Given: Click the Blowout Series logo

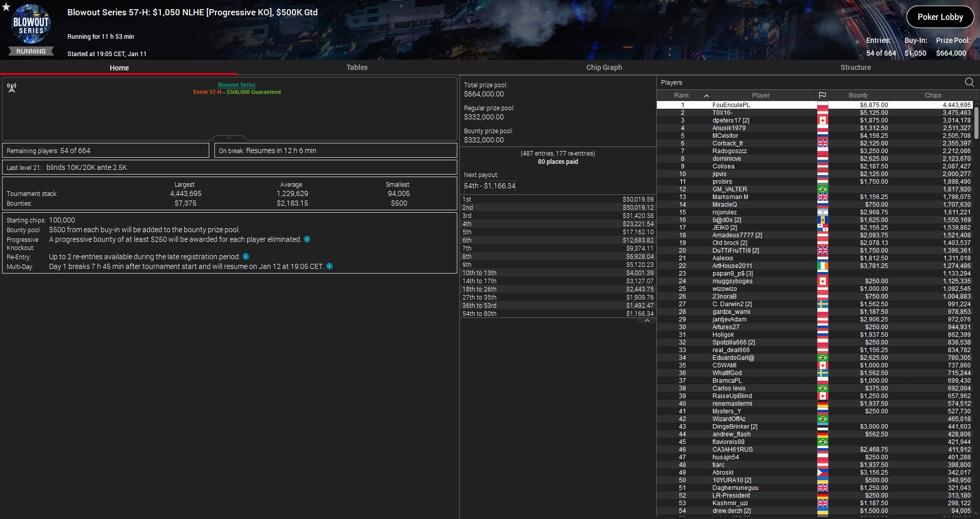Looking at the screenshot, I should click(x=31, y=24).
